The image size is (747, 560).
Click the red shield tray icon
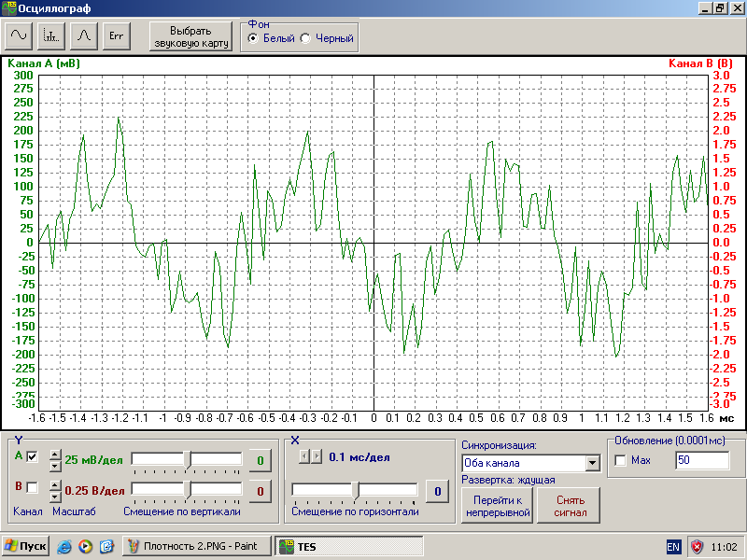click(697, 547)
